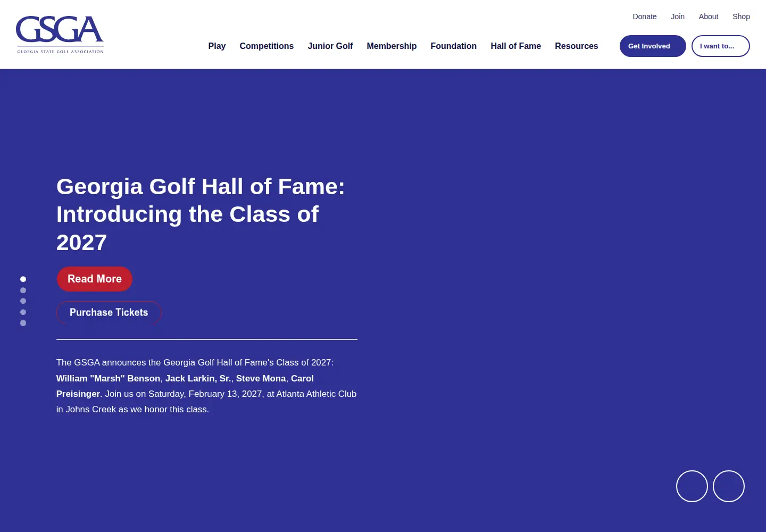
Task: Open the Play menu
Action: (x=217, y=46)
